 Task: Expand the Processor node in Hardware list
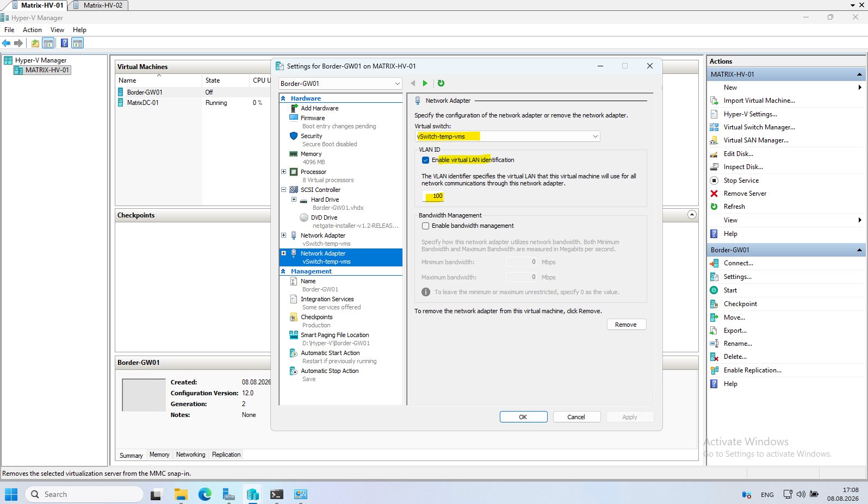point(283,172)
